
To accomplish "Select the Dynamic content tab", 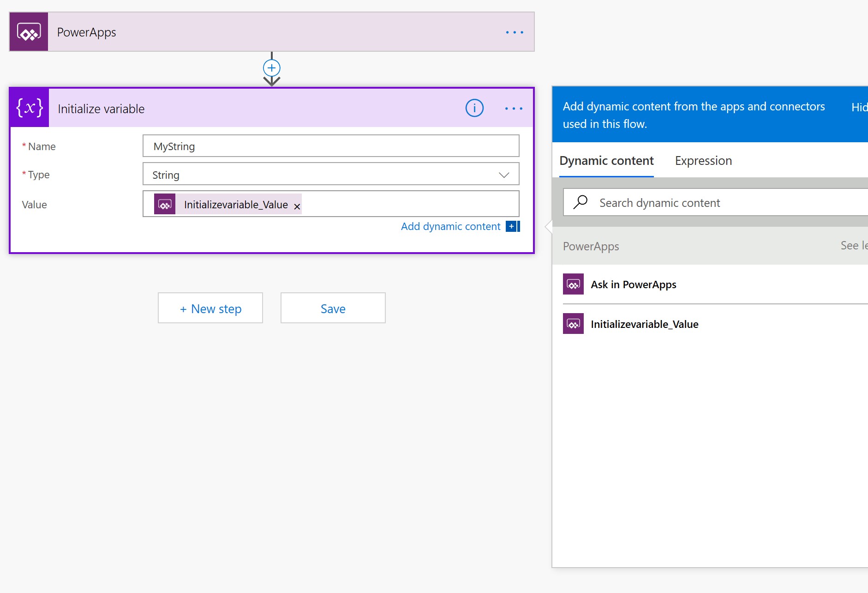I will [x=606, y=161].
